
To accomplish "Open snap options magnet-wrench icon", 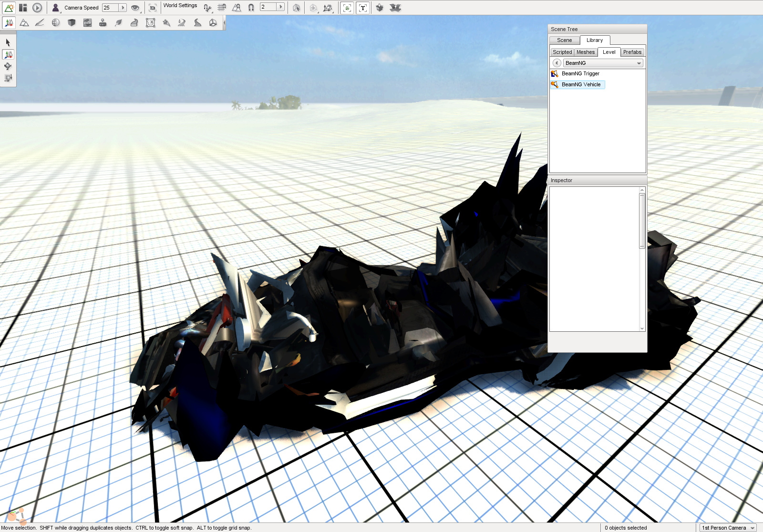I will pyautogui.click(x=207, y=8).
